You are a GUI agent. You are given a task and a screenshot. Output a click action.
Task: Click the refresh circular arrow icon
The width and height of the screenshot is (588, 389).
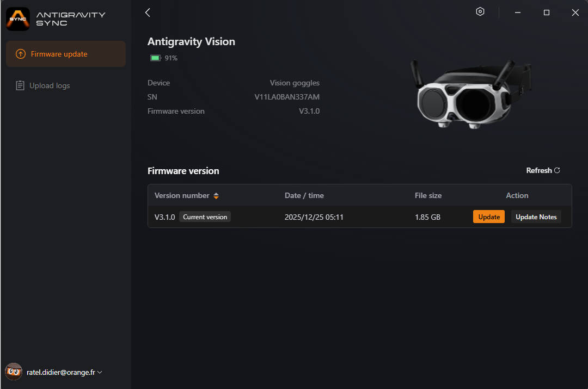click(x=558, y=170)
